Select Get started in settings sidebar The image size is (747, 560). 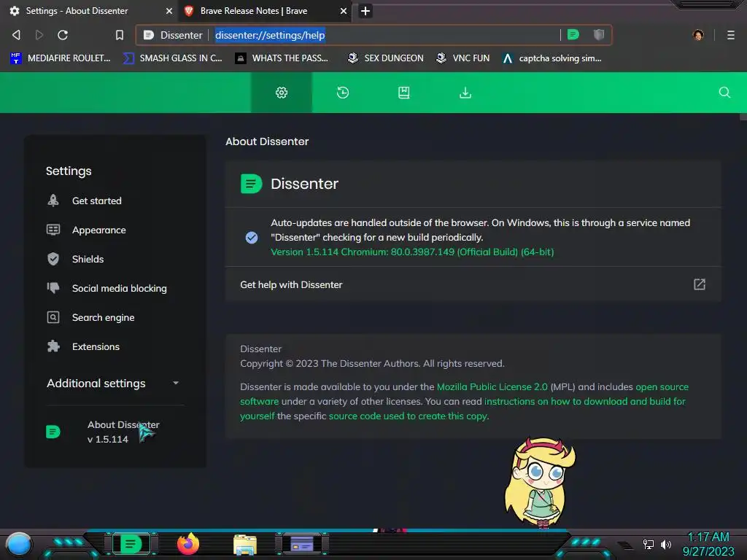(x=97, y=201)
